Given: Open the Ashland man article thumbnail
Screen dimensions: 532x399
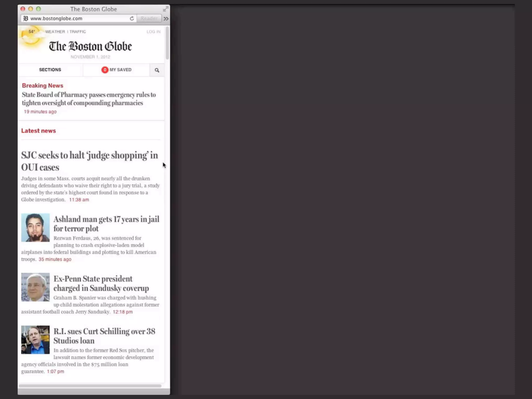Looking at the screenshot, I should click(x=35, y=228).
